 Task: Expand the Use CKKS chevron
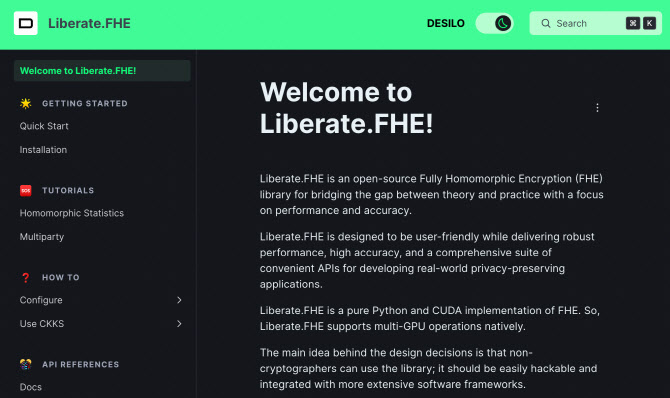[x=179, y=324]
